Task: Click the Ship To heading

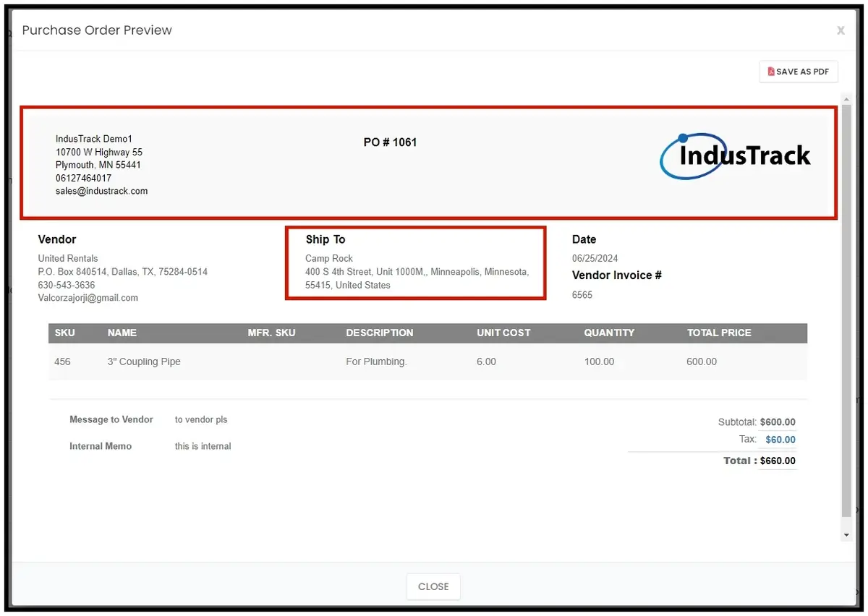Action: [x=325, y=239]
